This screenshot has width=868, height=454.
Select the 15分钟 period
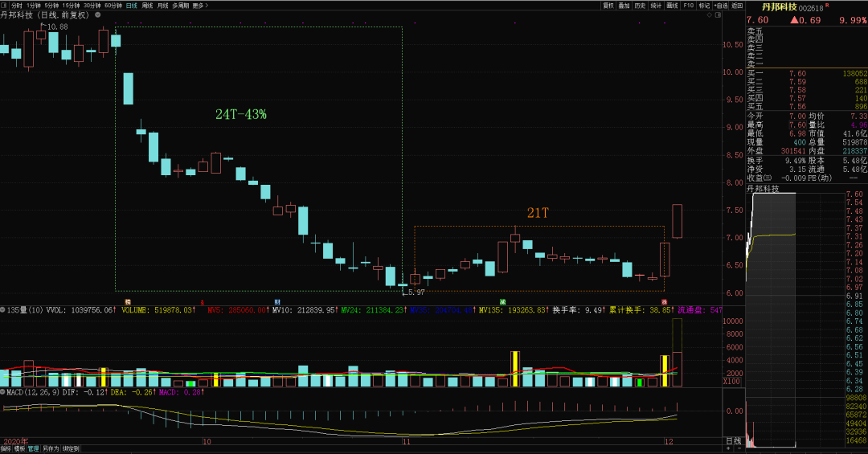(71, 5)
